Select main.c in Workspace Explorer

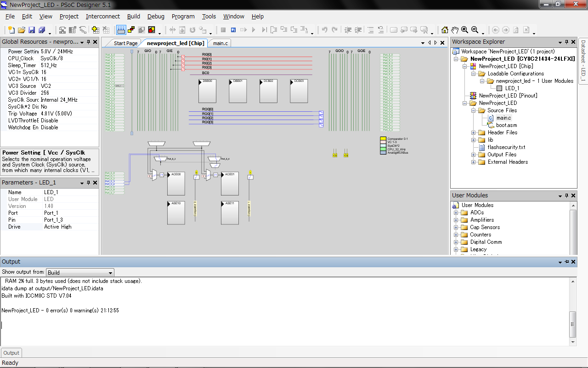pos(503,118)
